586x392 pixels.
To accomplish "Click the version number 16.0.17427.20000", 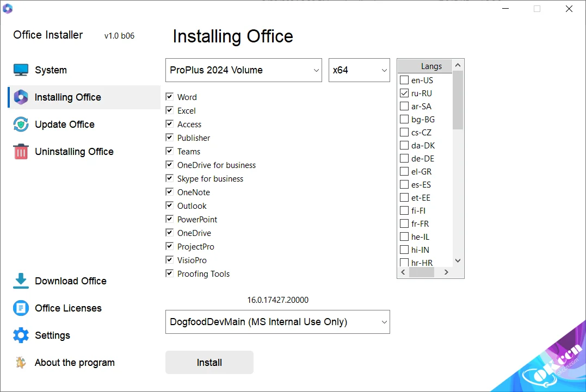I will [x=277, y=300].
